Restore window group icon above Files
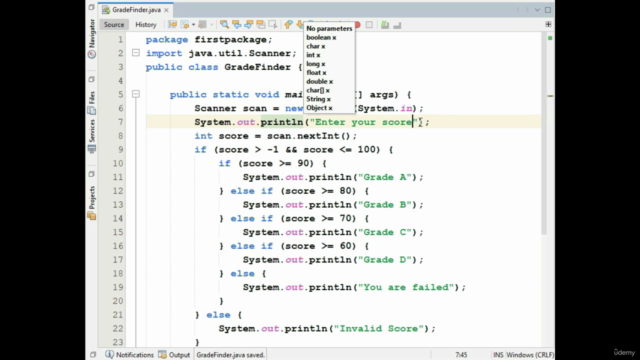The width and height of the screenshot is (640, 360). (91, 80)
